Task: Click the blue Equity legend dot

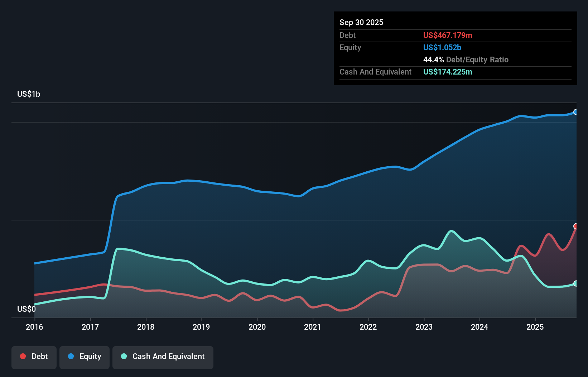Action: pyautogui.click(x=71, y=356)
